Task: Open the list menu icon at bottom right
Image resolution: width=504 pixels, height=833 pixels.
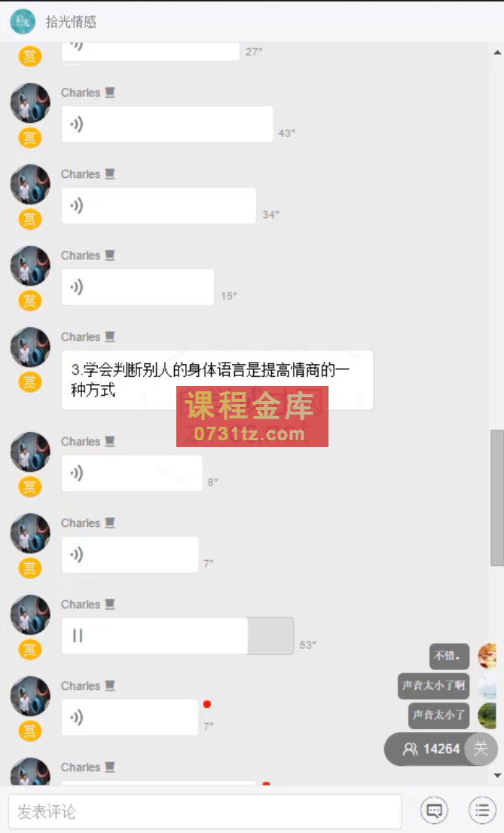Action: [482, 810]
